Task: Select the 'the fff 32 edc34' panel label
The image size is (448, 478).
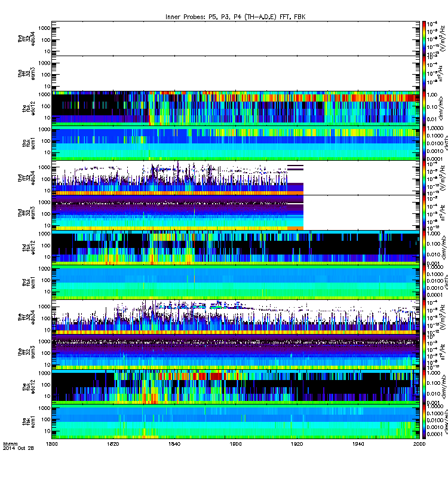Action: pos(26,317)
